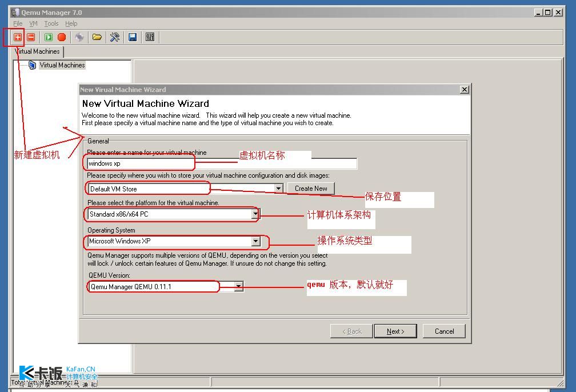Click the Qemu Manager title bar app icon
Image resolution: width=576 pixels, height=392 pixels.
point(15,13)
